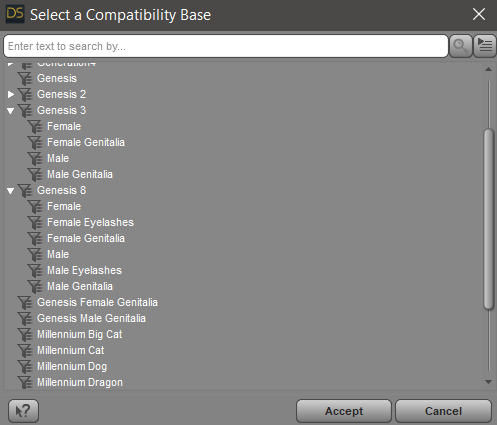Click filter icon beside Millennium Big Cat

coord(26,334)
